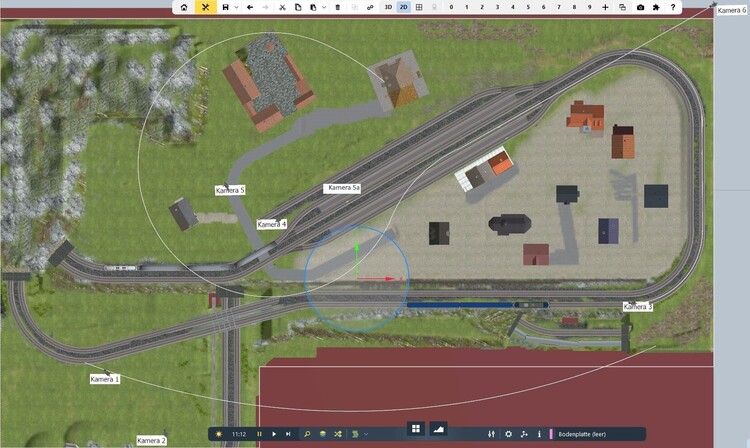The image size is (750, 448).
Task: Add a new layer with plus icon
Action: 605,7
